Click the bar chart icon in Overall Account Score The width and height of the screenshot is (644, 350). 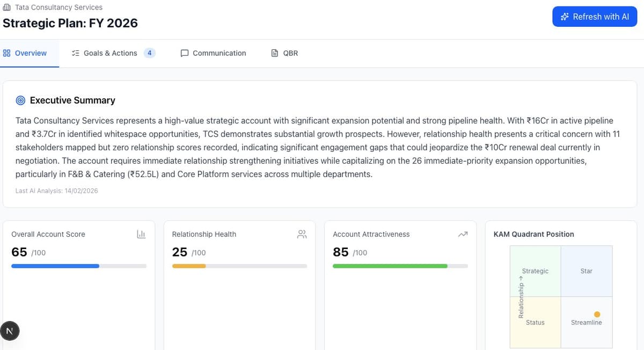click(x=142, y=234)
